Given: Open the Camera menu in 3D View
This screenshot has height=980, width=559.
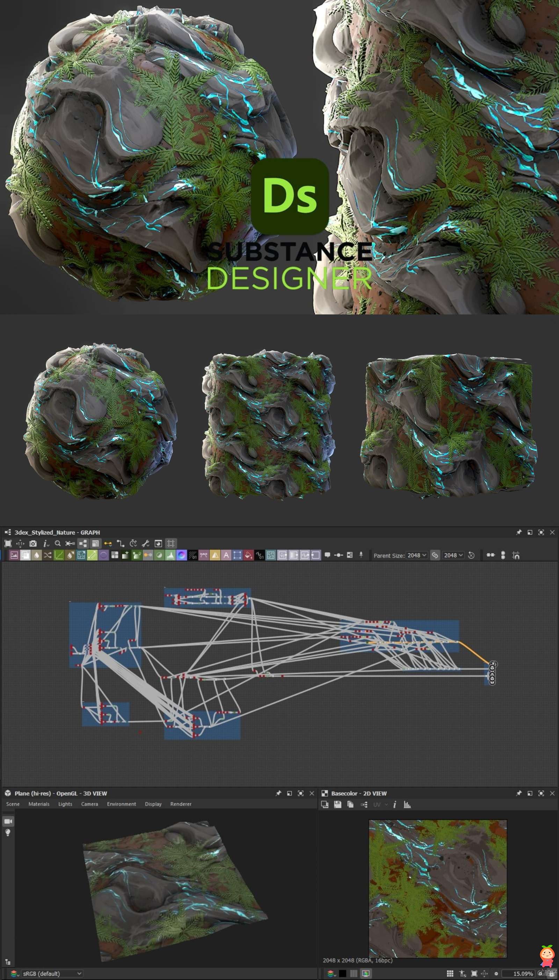Looking at the screenshot, I should (89, 804).
